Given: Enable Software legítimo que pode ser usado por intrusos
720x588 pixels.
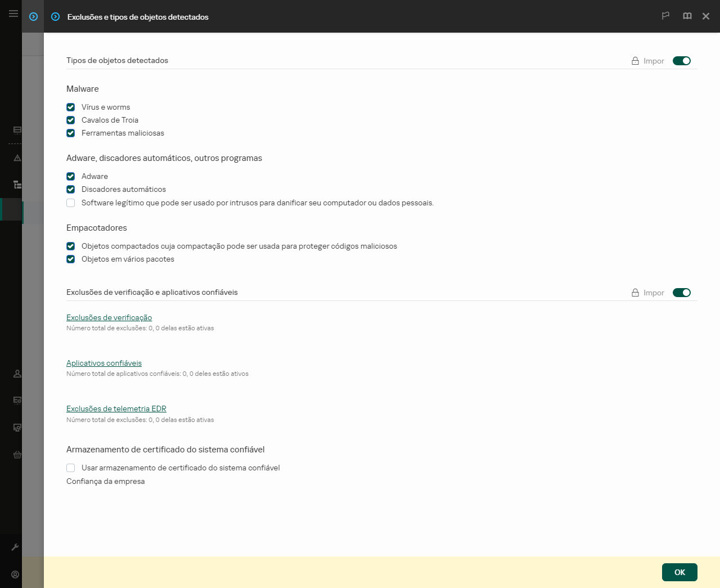Looking at the screenshot, I should 70,203.
